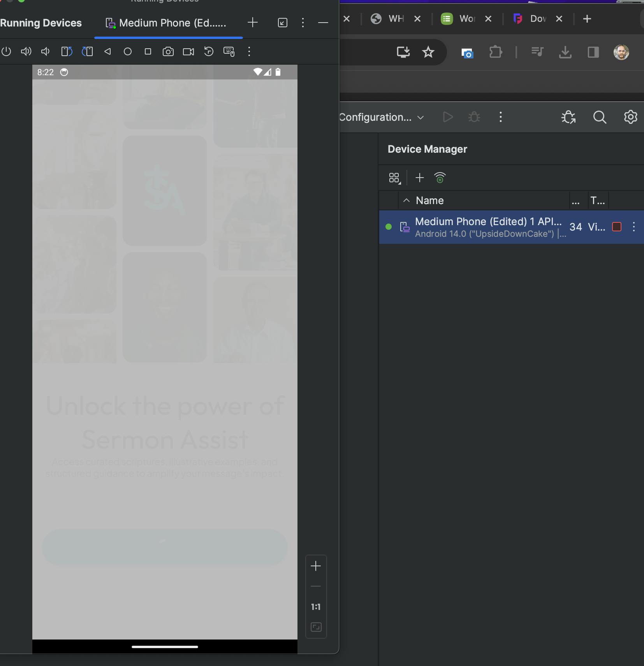
Task: Toggle hardware input keyboard icon
Action: click(229, 51)
